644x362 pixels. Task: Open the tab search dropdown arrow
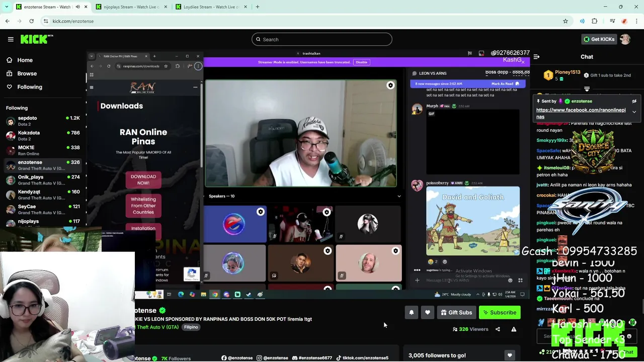pos(7,7)
